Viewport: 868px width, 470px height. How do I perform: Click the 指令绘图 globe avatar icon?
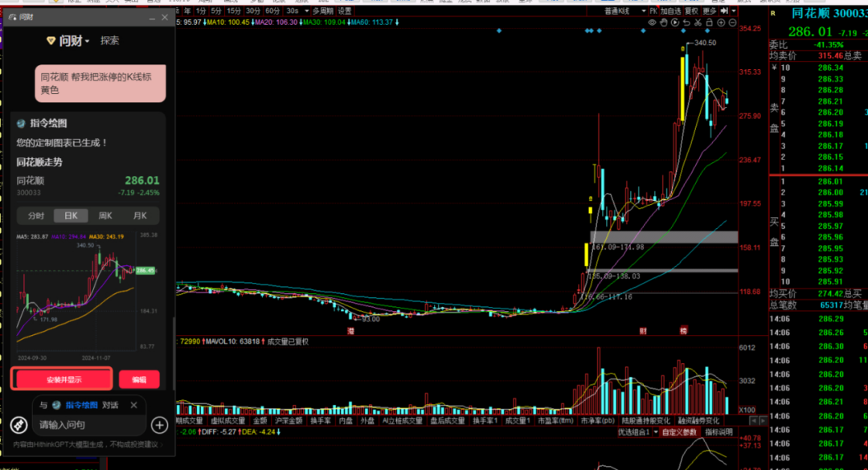pos(21,124)
